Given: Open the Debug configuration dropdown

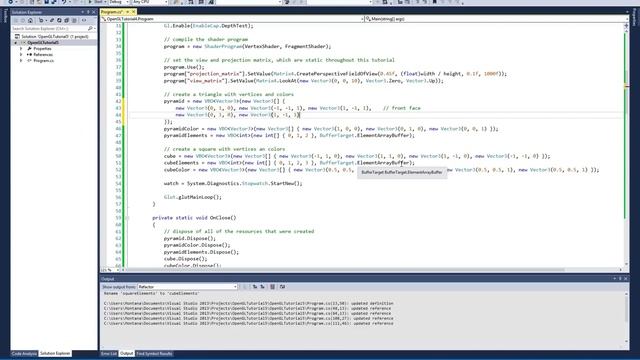Looking at the screenshot, I should pos(119,2).
